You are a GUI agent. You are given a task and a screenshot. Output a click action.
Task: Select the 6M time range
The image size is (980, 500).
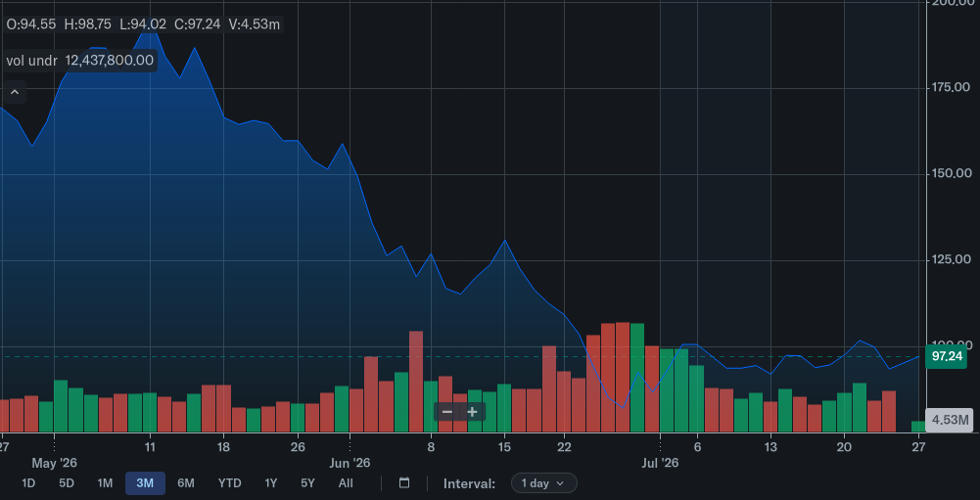[186, 483]
